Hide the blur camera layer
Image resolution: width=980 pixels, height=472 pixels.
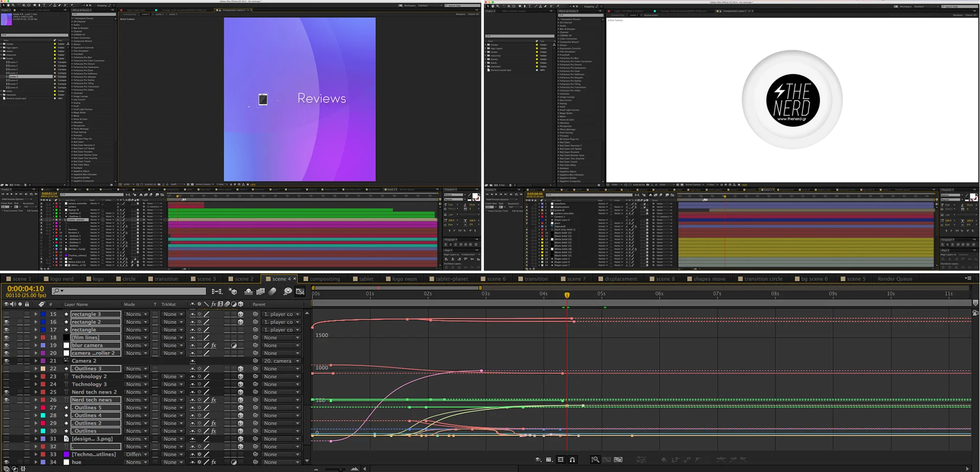coord(7,345)
